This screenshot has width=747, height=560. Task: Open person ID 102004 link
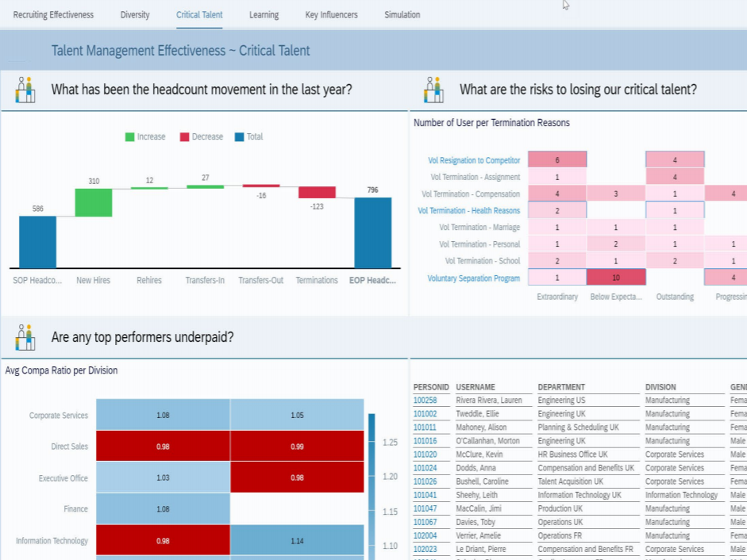click(x=425, y=535)
